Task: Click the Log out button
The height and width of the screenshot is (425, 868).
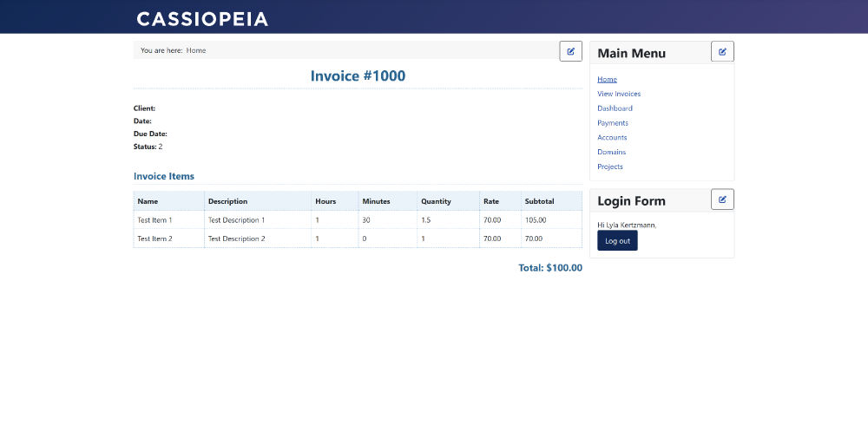Action: pyautogui.click(x=617, y=241)
